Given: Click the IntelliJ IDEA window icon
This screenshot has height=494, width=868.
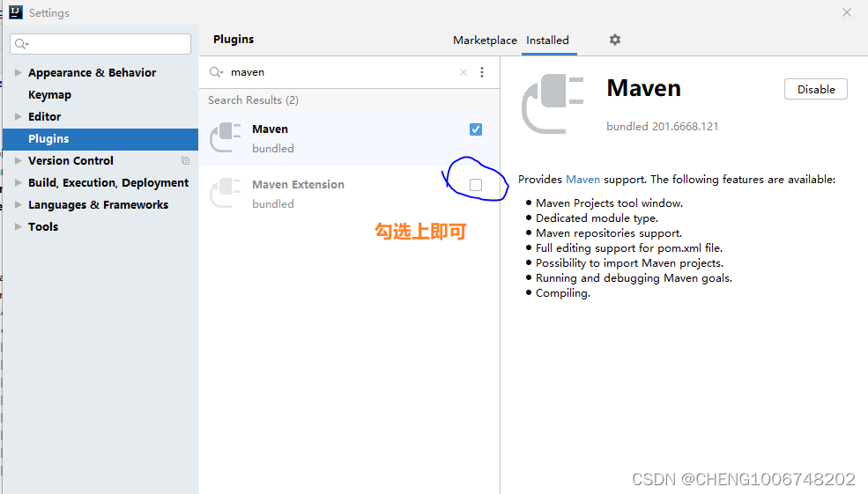Looking at the screenshot, I should click(16, 12).
